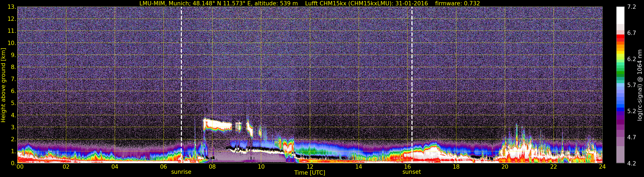644x177 pixels.
Task: Click the 'Time [UTC]' axis label
Action: 310,173
